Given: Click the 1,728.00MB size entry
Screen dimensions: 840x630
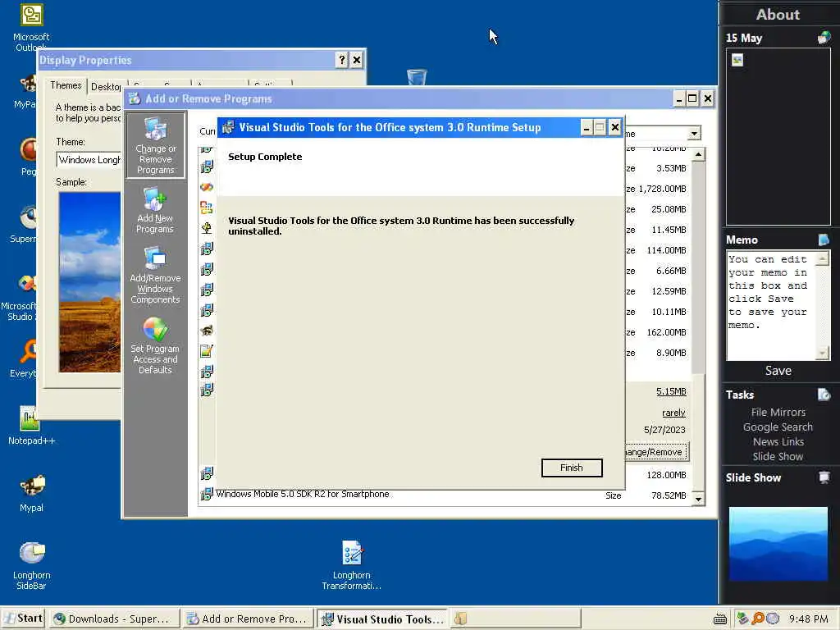Looking at the screenshot, I should [x=662, y=189].
